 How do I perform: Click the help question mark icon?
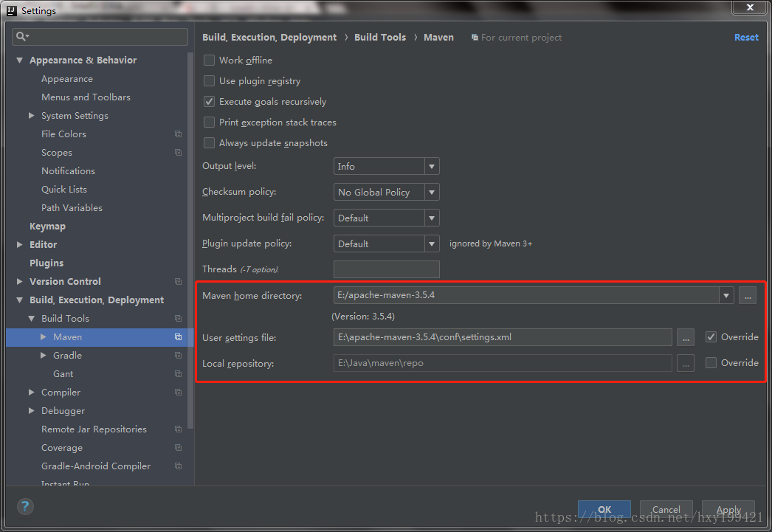click(25, 506)
